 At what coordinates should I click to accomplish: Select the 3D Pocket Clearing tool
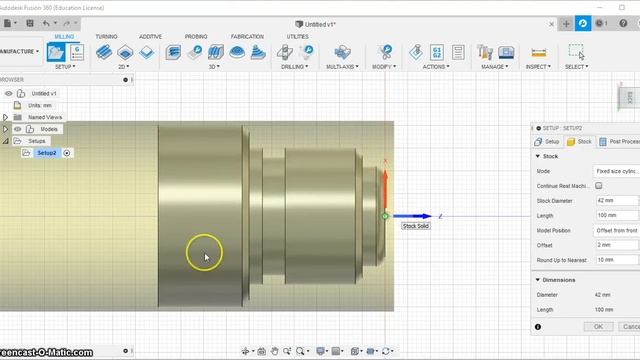195,52
